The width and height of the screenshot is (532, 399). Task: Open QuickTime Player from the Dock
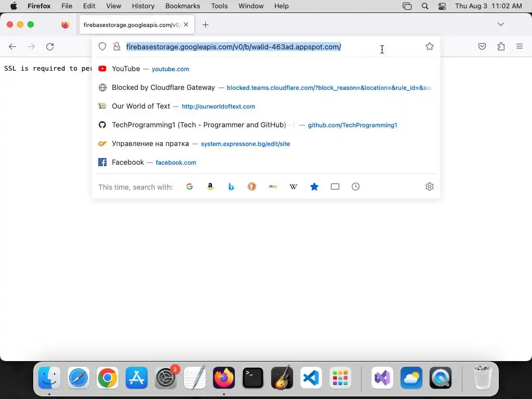(441, 378)
